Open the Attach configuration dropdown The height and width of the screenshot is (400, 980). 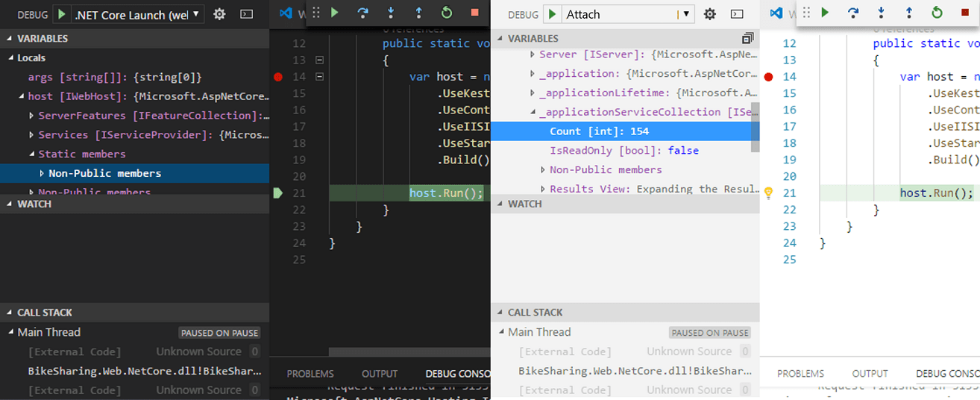pos(628,13)
